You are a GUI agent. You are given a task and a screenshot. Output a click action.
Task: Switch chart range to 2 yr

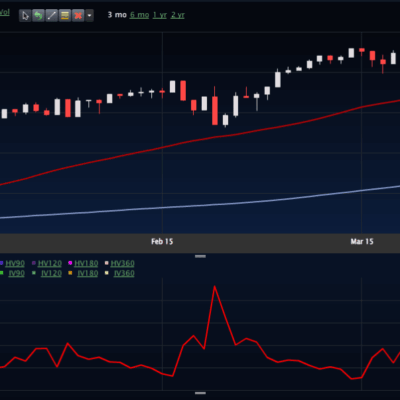(178, 15)
